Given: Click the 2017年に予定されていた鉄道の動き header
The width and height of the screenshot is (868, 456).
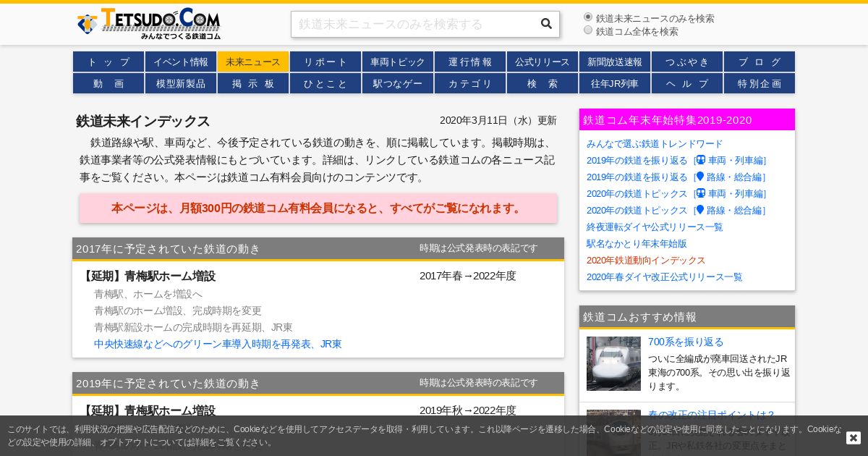Looking at the screenshot, I should [318, 248].
